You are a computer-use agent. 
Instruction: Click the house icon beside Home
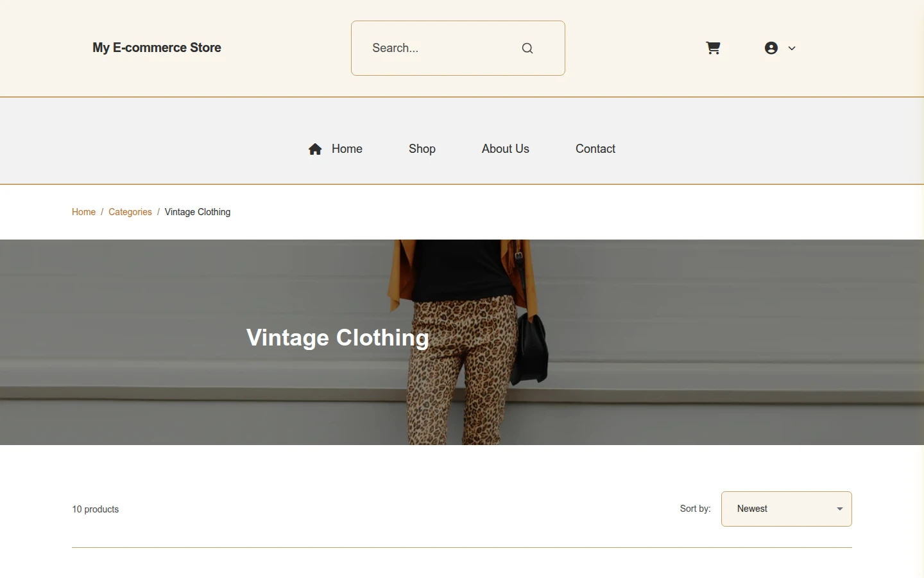point(315,149)
